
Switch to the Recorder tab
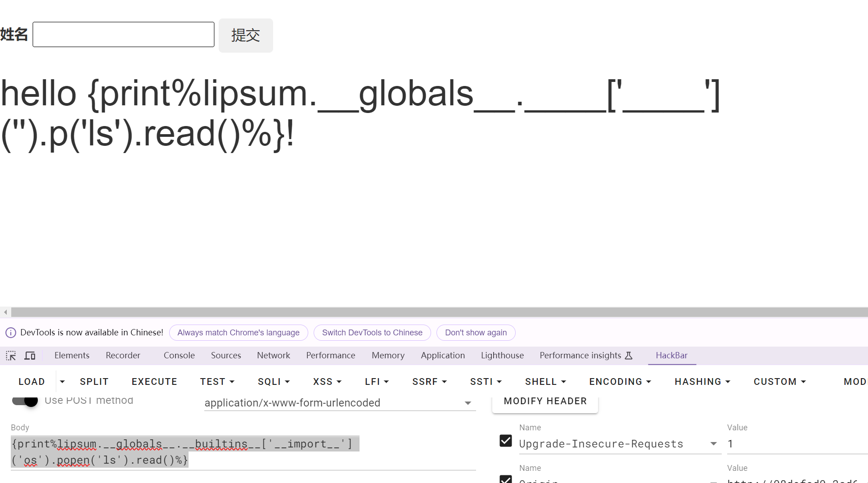123,356
